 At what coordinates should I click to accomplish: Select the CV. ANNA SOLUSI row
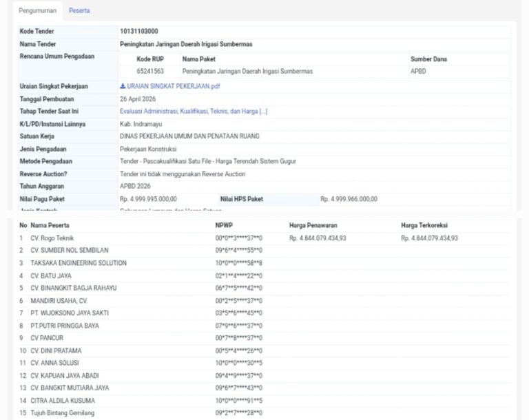click(x=264, y=363)
